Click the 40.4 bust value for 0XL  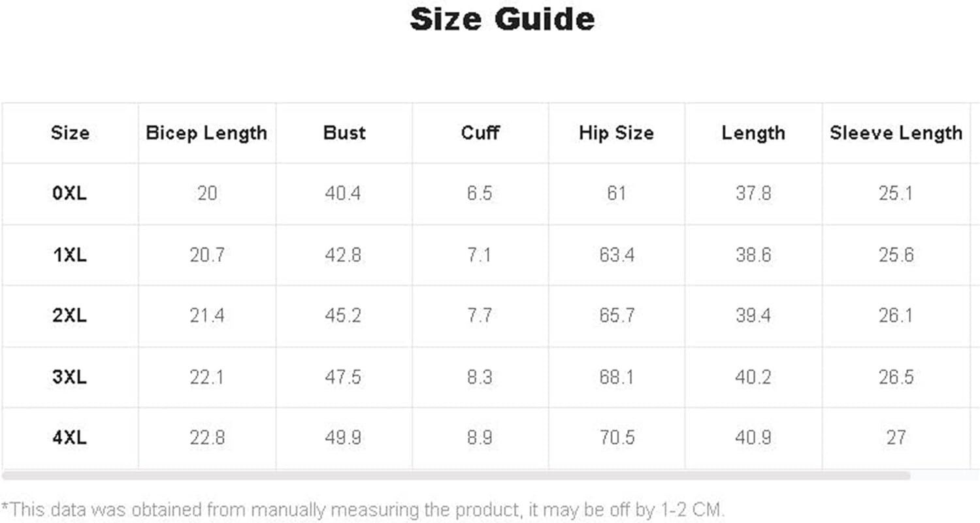click(343, 194)
